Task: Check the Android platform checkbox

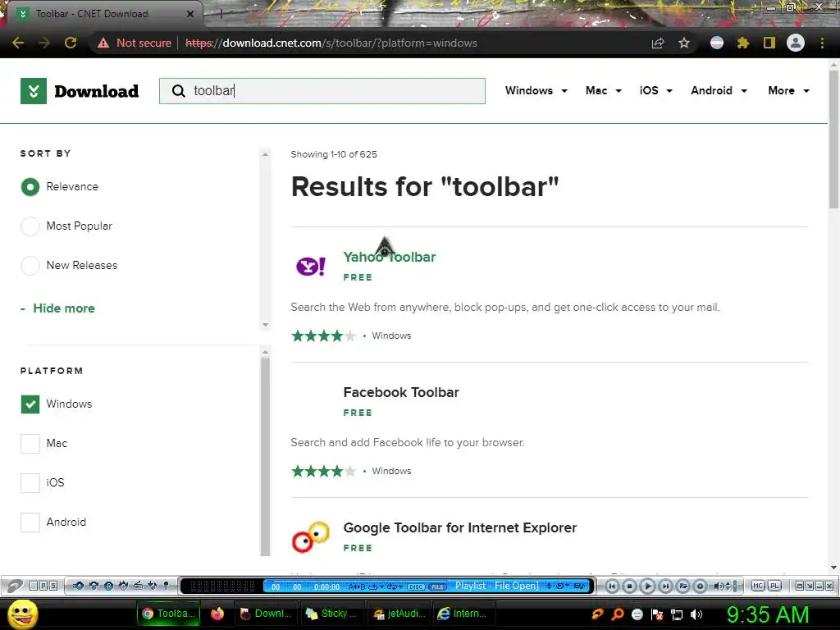Action: pos(30,522)
